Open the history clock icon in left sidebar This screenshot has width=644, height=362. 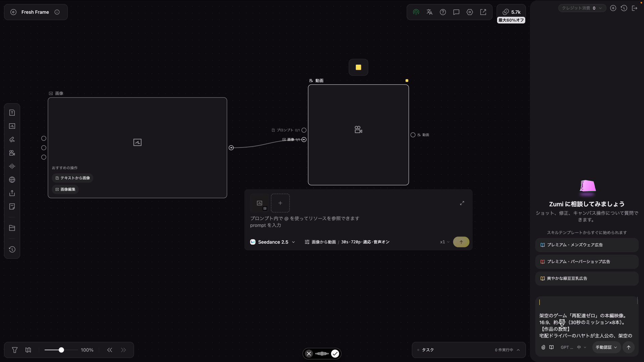pos(12,249)
